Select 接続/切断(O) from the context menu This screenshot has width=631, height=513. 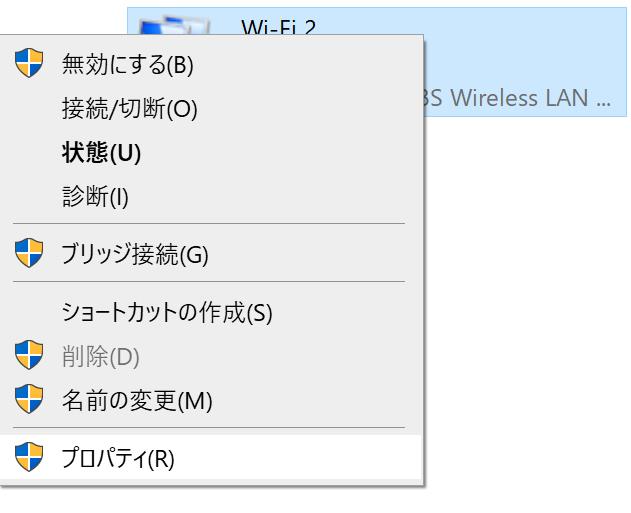click(x=129, y=109)
